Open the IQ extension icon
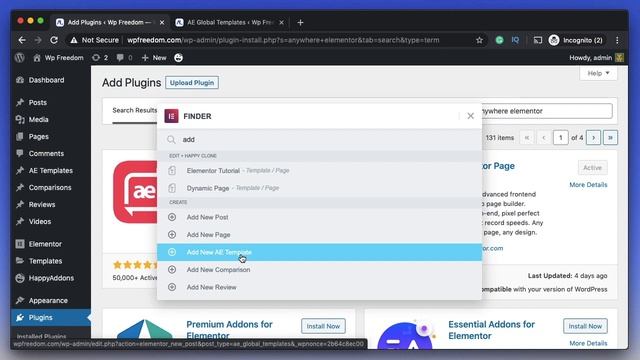This screenshot has width=640, height=360. point(515,40)
